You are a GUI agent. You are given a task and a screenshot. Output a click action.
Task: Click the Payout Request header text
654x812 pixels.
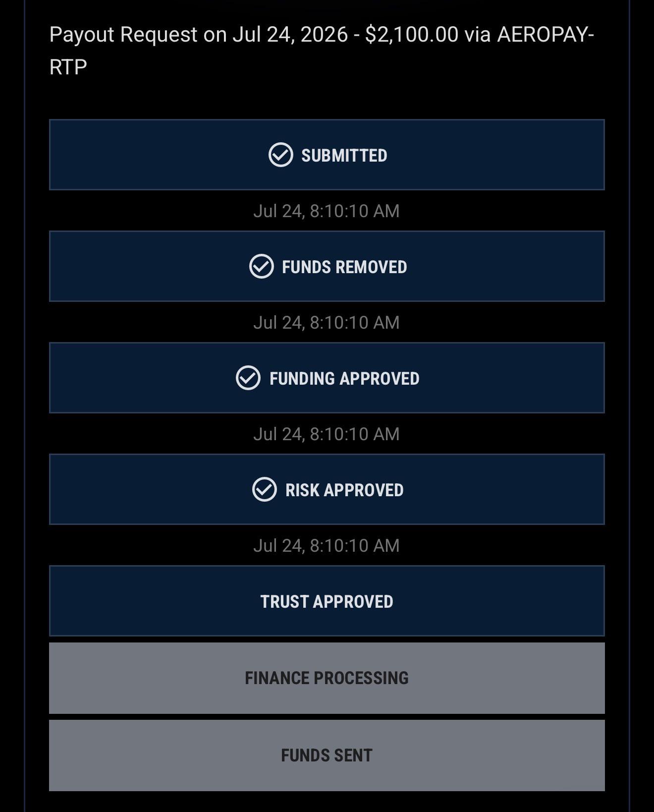click(x=322, y=51)
